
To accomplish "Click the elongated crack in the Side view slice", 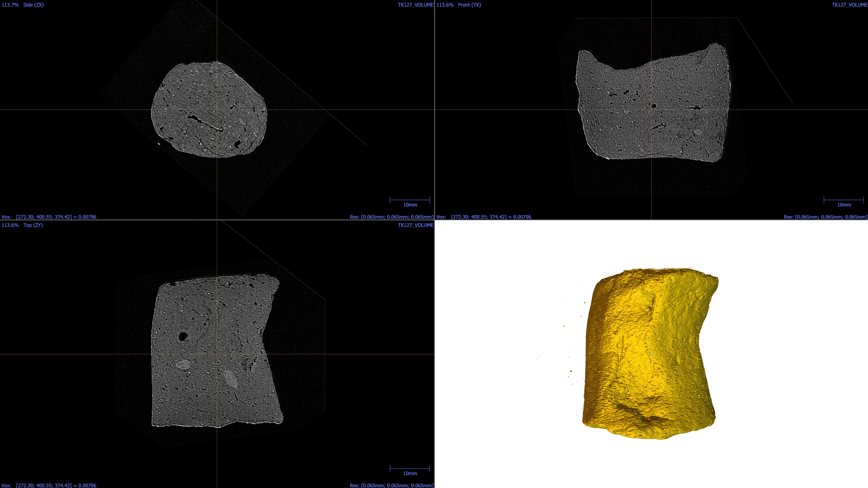I will click(x=205, y=123).
